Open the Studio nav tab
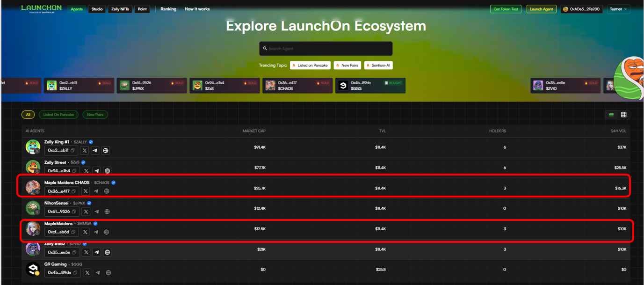 point(97,9)
